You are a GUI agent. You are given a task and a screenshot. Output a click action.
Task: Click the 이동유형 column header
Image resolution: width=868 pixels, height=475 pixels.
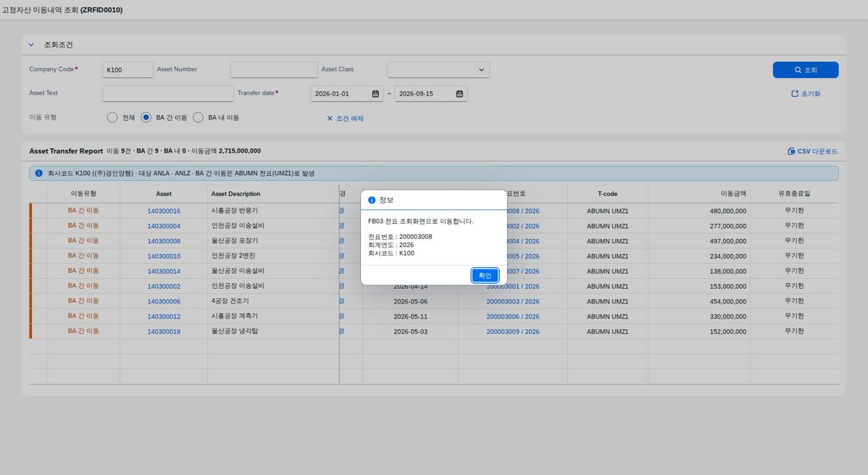pos(83,193)
